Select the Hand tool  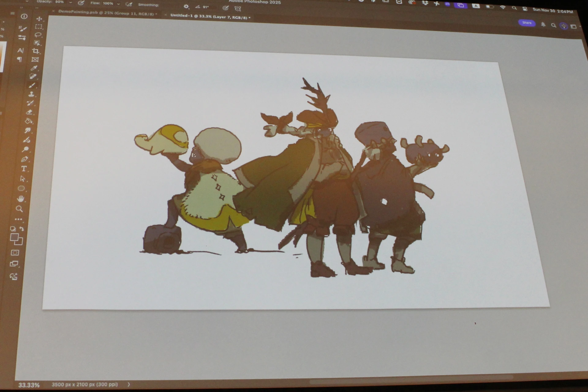(21, 199)
